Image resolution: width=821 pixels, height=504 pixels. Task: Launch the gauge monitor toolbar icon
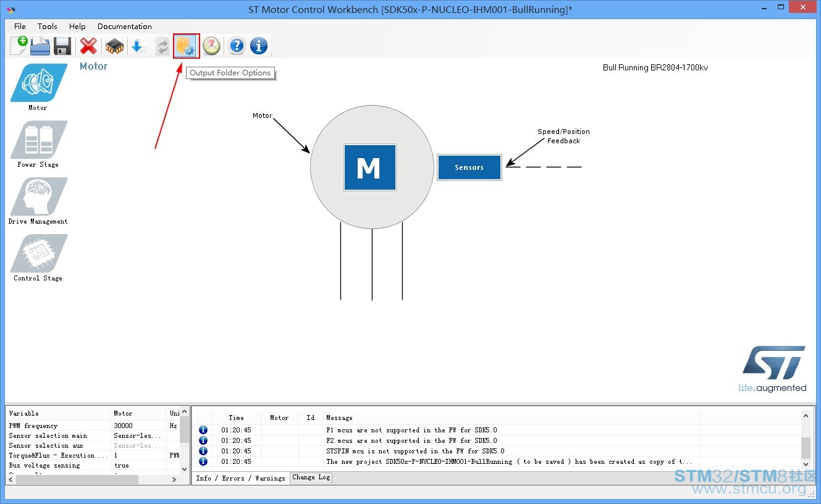click(211, 46)
